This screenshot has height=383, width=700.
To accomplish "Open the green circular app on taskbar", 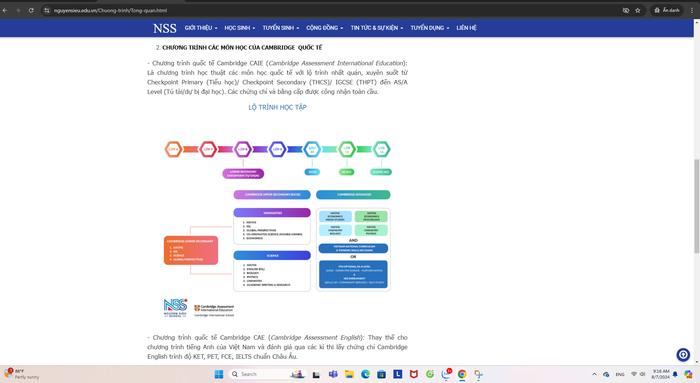I will point(430,374).
